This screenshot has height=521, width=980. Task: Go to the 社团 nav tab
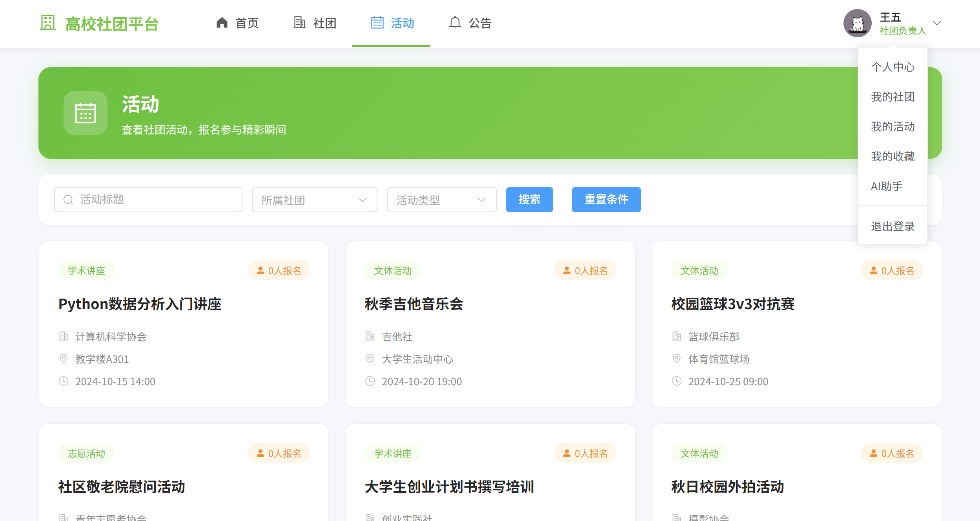[x=315, y=23]
